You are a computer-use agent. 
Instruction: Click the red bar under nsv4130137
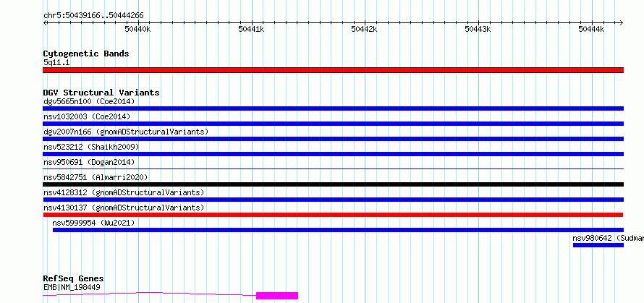[x=333, y=215]
